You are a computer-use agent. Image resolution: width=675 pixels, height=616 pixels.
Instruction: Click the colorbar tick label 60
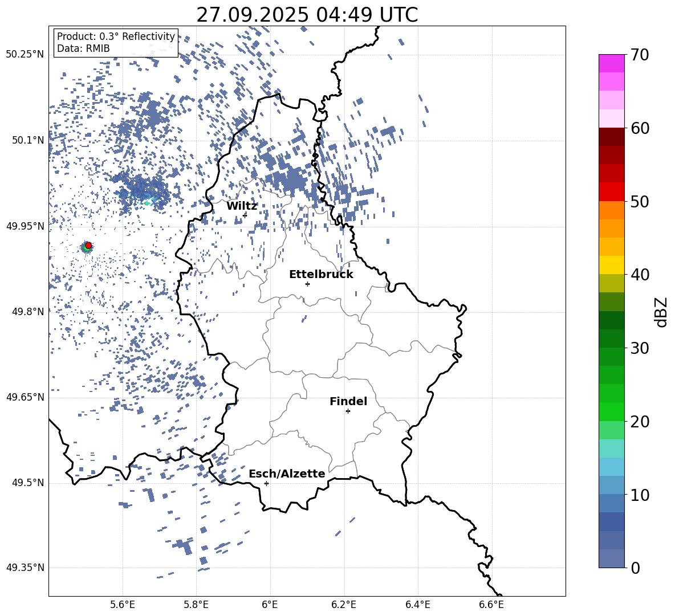(640, 128)
